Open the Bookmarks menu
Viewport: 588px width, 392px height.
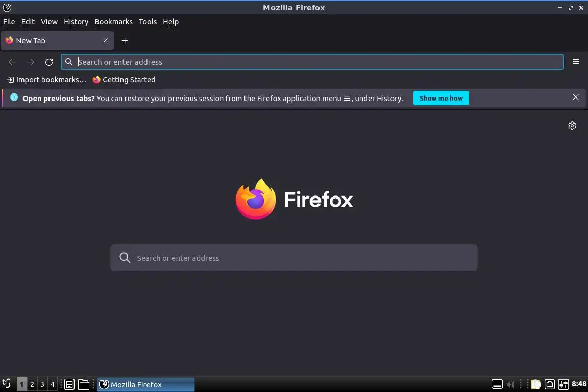click(114, 22)
